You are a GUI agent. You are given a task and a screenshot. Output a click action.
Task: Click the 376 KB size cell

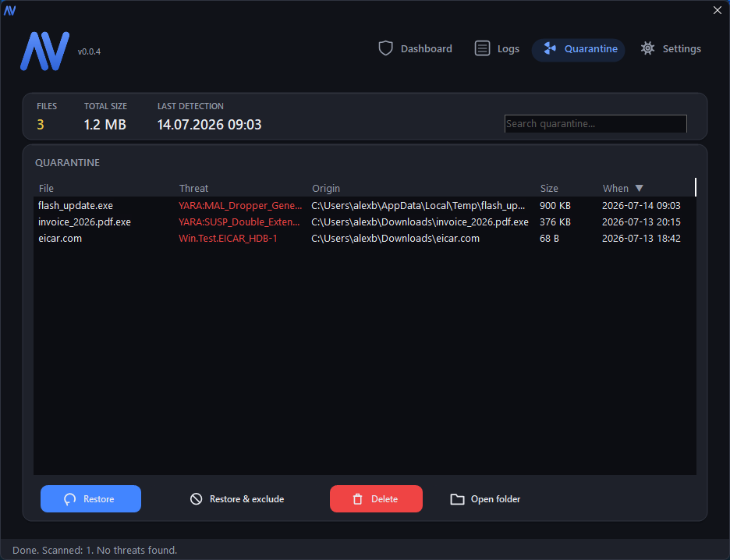555,222
